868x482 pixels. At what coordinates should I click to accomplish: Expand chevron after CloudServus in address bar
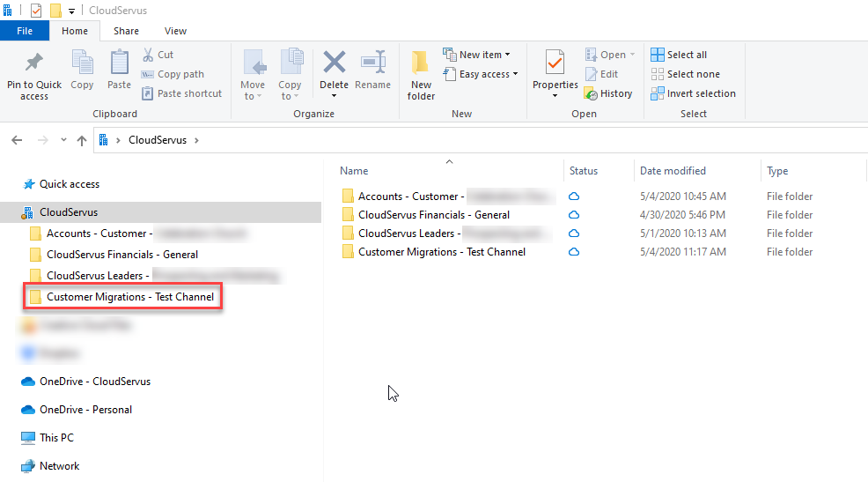(196, 140)
